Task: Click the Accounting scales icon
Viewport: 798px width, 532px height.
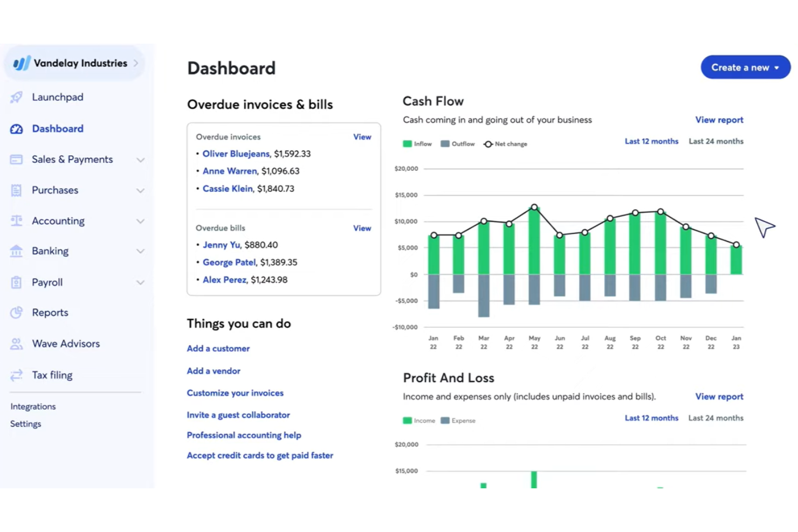Action: (17, 221)
